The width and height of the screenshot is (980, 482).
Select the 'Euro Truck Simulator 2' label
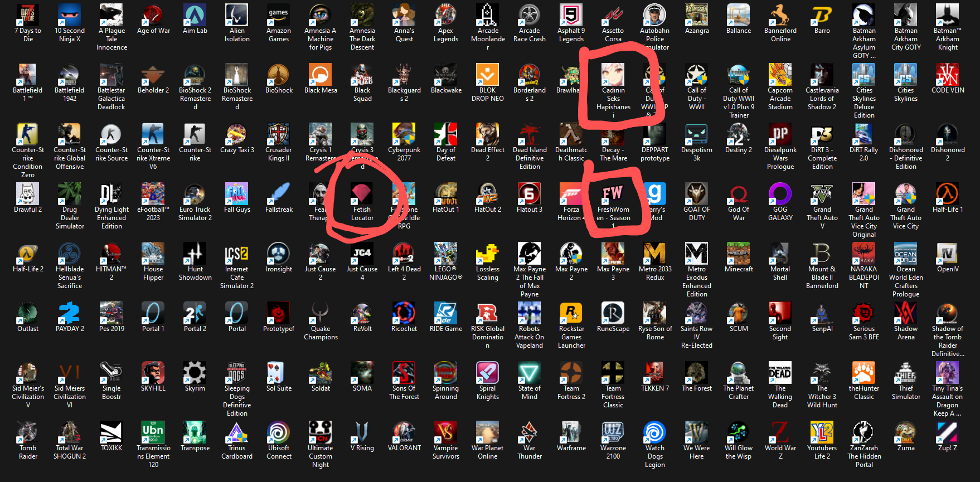195,214
